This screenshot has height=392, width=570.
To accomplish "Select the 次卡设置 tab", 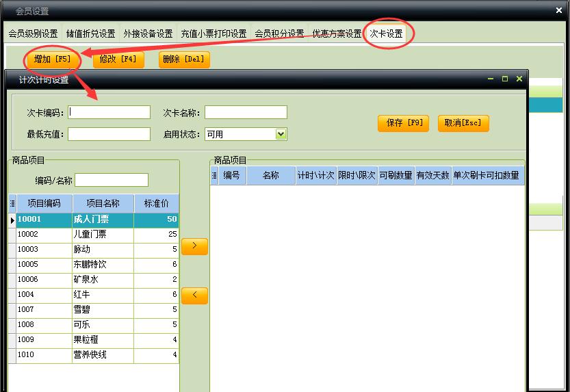I will (386, 34).
